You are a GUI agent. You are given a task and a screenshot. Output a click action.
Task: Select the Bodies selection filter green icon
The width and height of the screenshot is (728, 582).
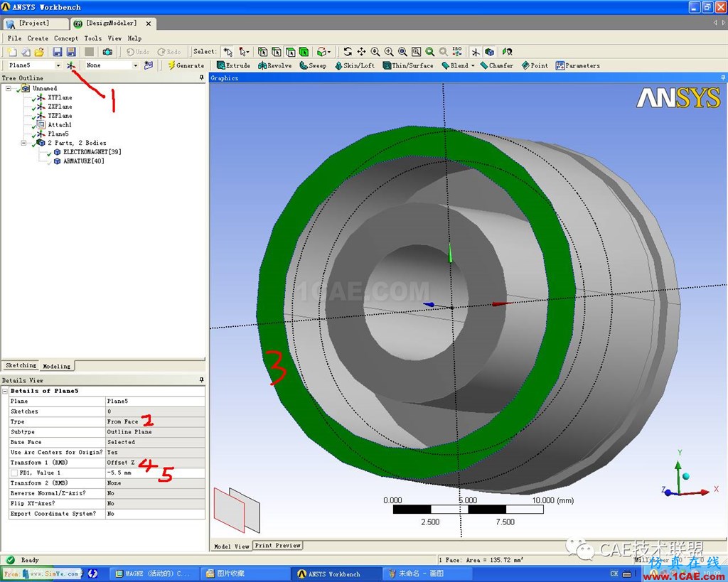click(x=304, y=52)
